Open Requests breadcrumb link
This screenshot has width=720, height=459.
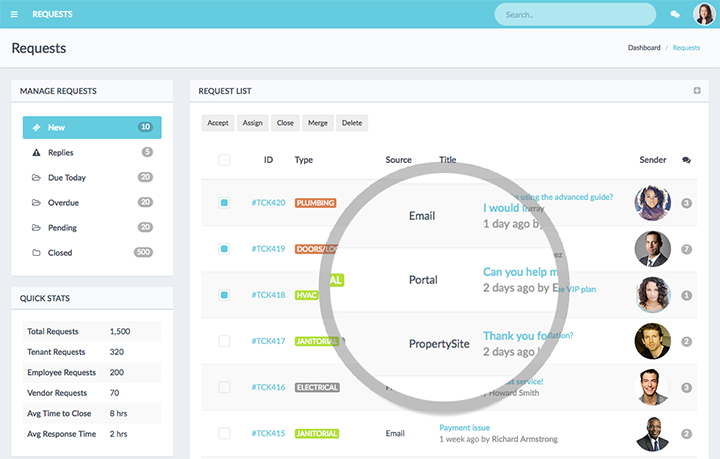(x=686, y=48)
